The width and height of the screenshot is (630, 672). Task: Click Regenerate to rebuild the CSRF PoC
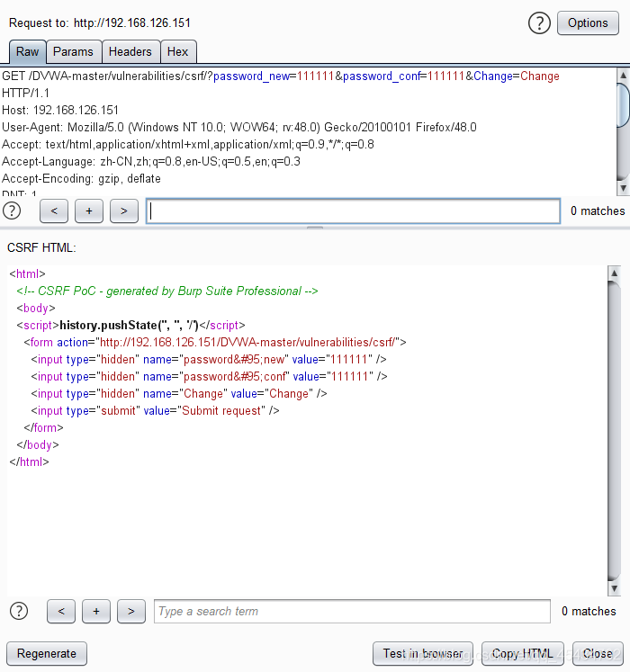pyautogui.click(x=47, y=654)
